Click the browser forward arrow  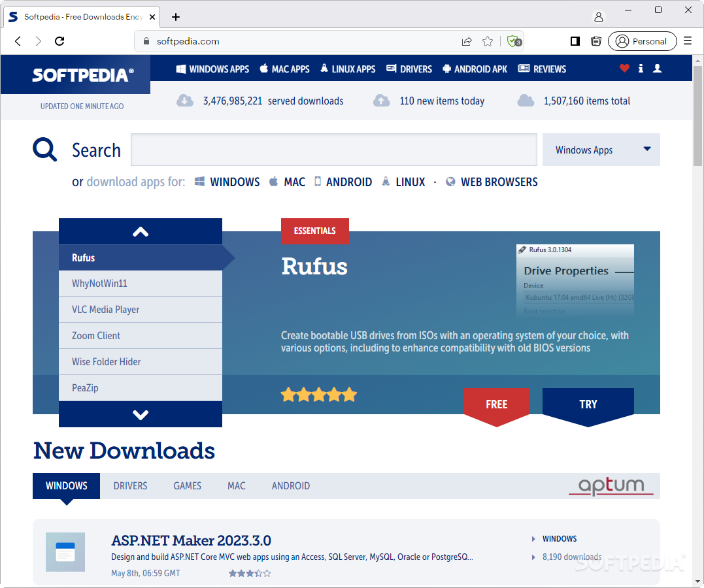click(x=38, y=41)
